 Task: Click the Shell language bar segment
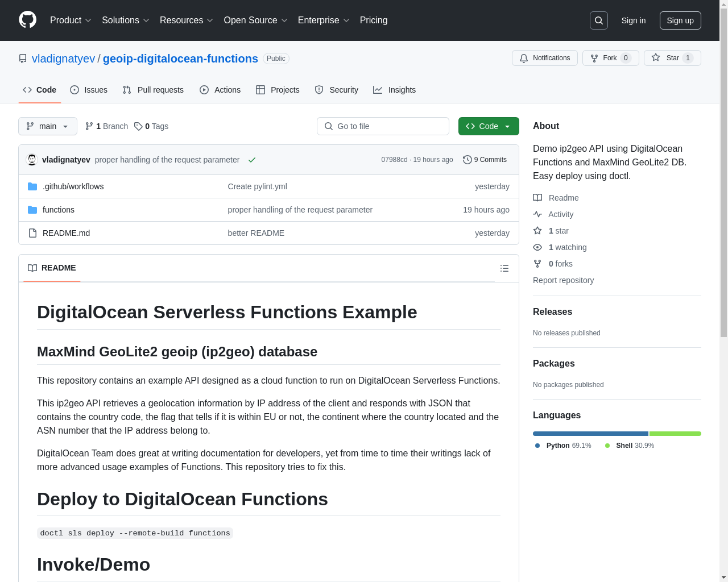pos(675,434)
